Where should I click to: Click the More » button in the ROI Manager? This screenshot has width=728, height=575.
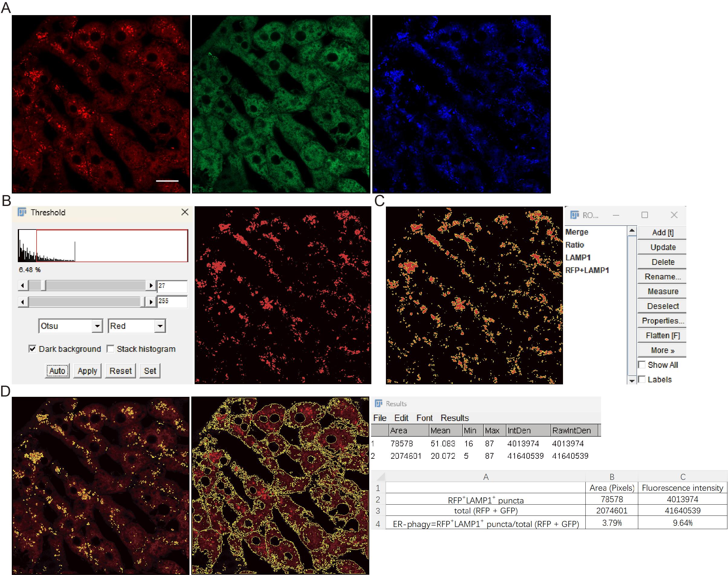tap(662, 350)
